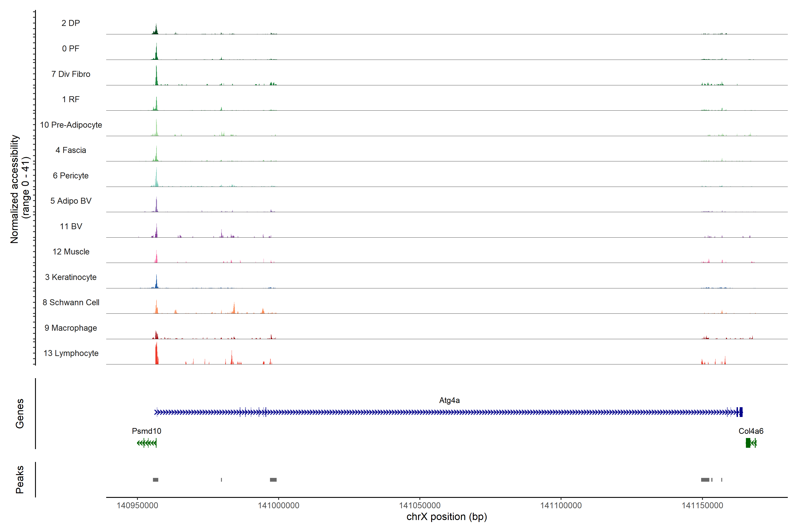Click the gray peak bar near 141000000
The image size is (798, 532).
pyautogui.click(x=273, y=480)
